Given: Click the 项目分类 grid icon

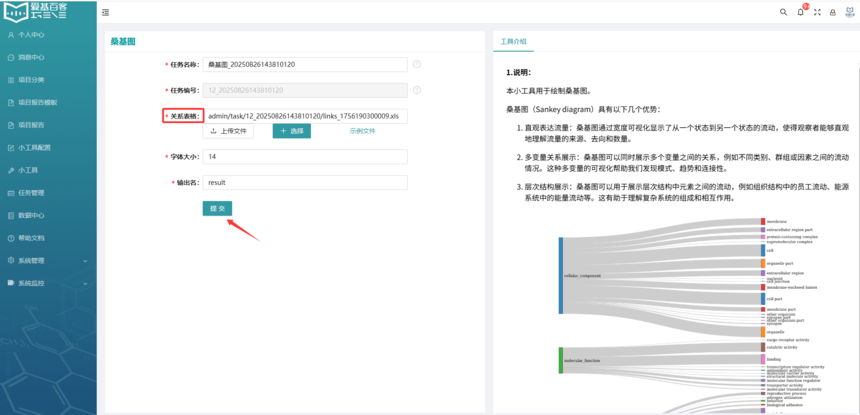Looking at the screenshot, I should point(11,80).
